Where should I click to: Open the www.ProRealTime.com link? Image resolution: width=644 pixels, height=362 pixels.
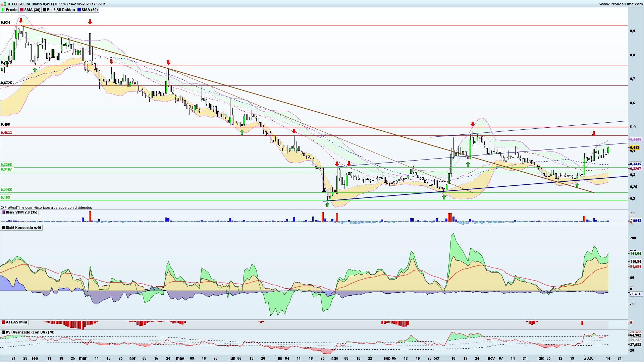[621, 4]
